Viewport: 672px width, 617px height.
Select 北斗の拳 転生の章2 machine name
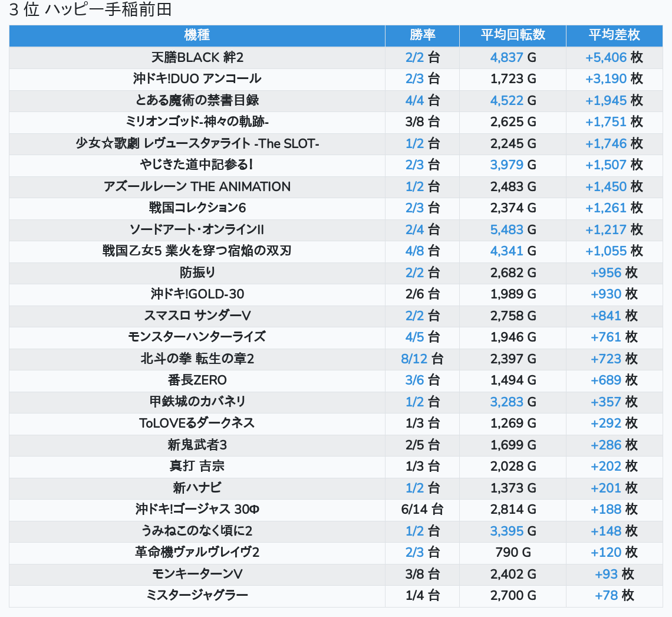pos(197,359)
